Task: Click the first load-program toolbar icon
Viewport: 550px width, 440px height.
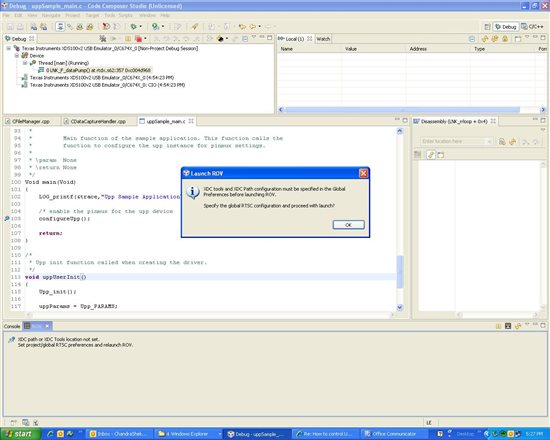Action: pyautogui.click(x=34, y=27)
